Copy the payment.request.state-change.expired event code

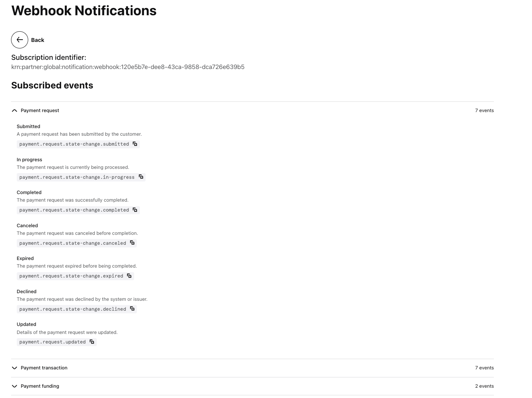pos(129,276)
